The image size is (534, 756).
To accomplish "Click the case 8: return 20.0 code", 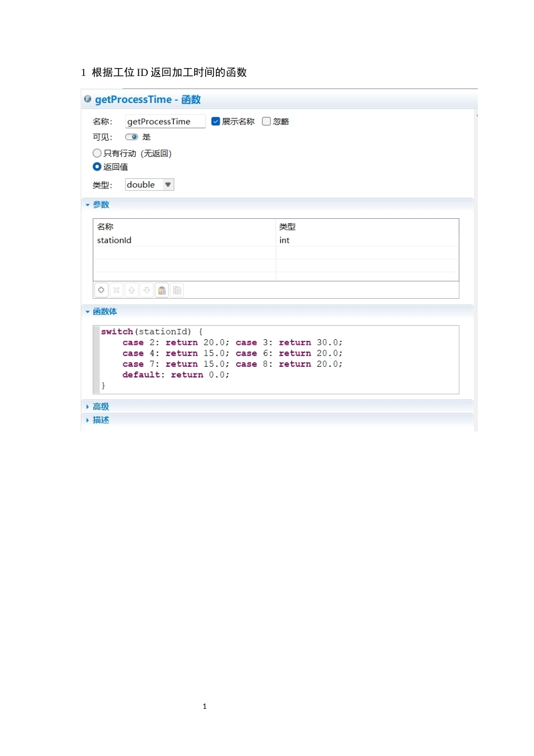I will pos(289,364).
